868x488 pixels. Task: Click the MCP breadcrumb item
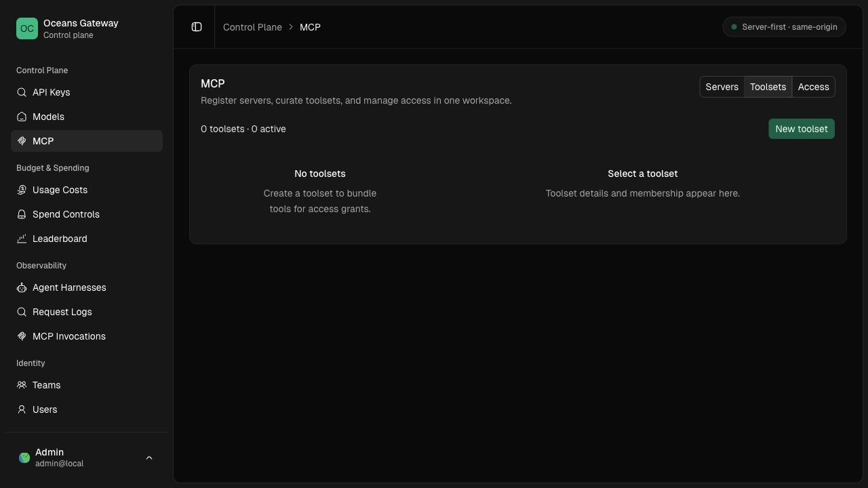310,27
